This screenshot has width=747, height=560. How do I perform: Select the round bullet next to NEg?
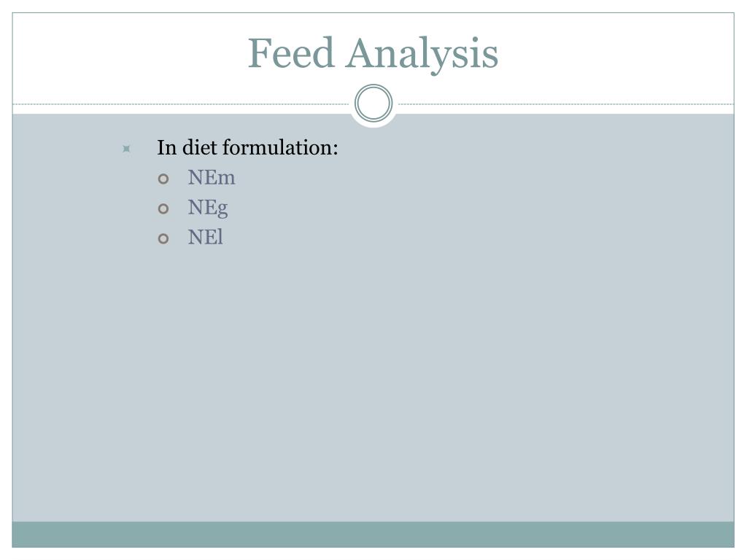pyautogui.click(x=163, y=209)
